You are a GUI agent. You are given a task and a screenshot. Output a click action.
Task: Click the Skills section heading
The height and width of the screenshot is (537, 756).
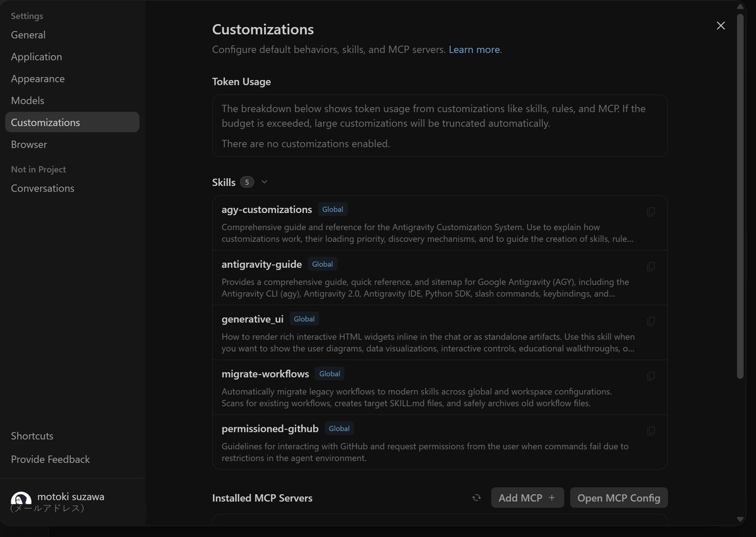pos(224,182)
